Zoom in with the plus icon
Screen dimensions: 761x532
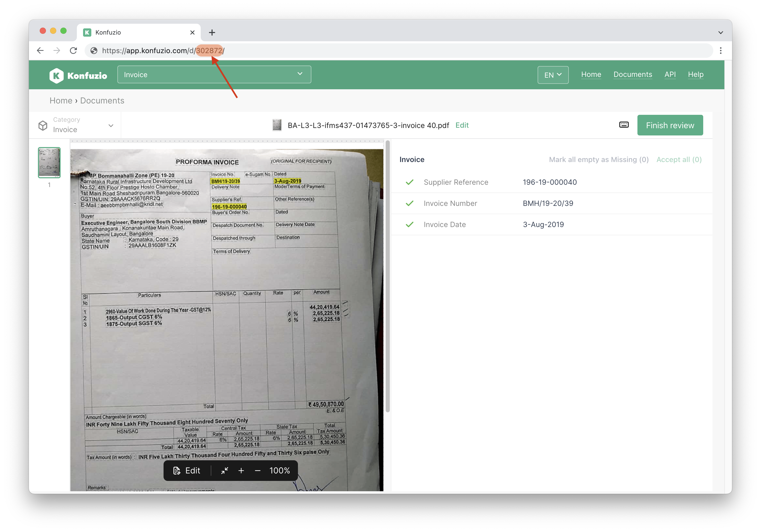click(x=241, y=470)
